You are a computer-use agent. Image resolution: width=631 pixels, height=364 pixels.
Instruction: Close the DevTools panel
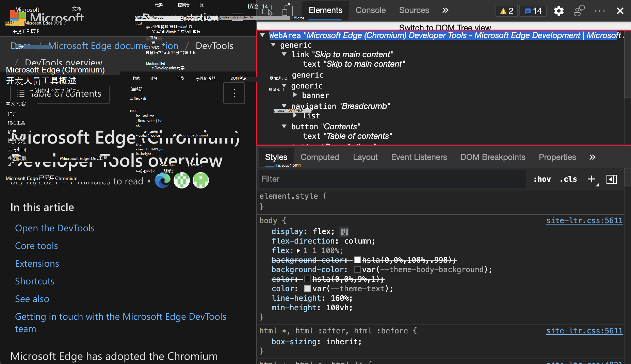620,11
